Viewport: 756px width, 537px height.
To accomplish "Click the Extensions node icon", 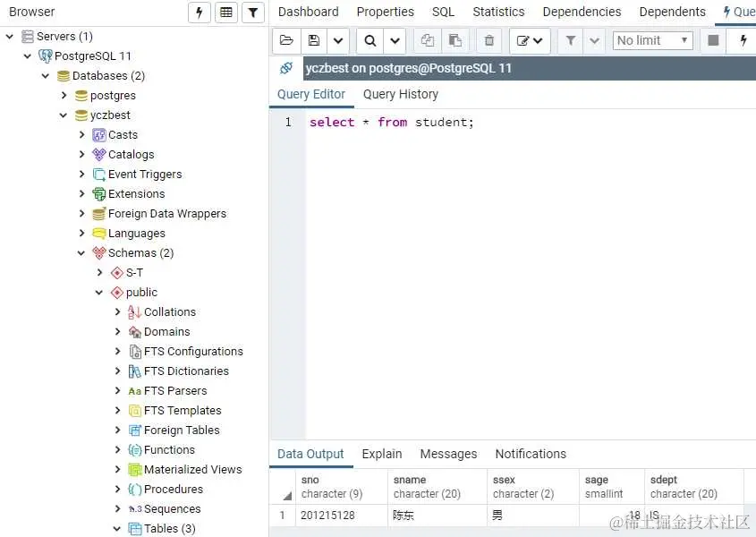I will (98, 194).
